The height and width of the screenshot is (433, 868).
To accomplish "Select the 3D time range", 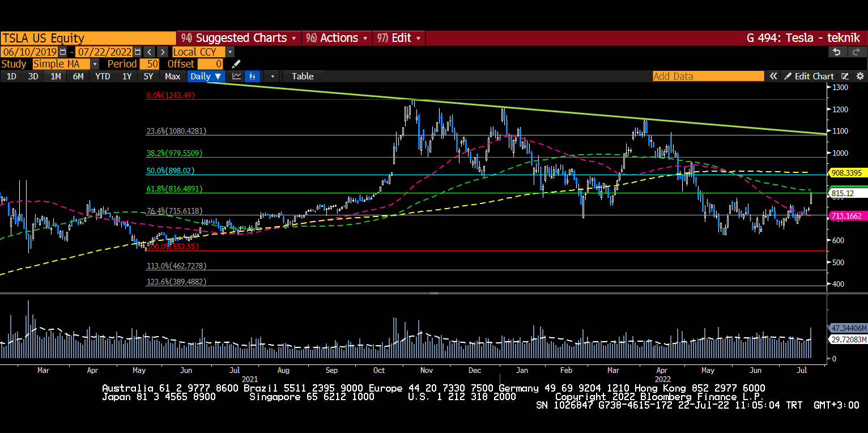I will coord(33,76).
